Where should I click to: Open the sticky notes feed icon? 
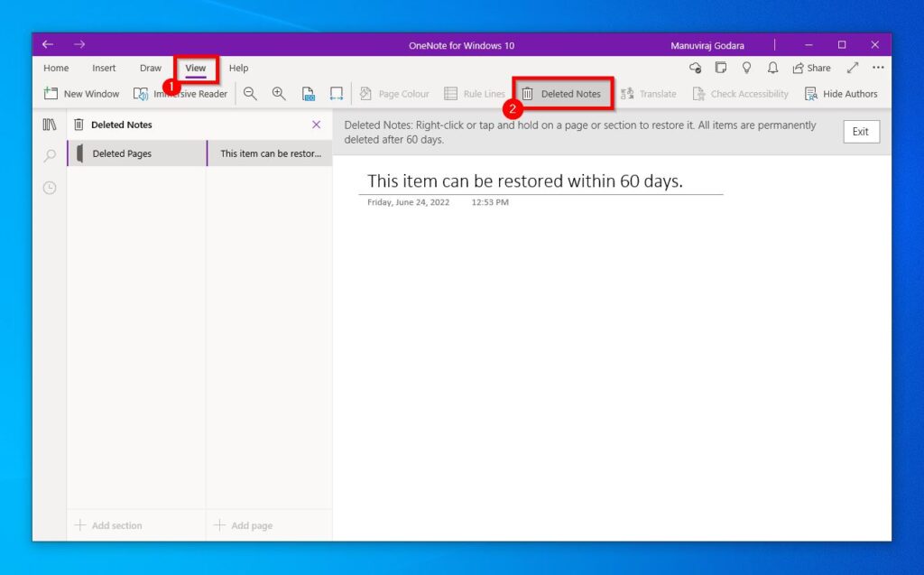(721, 68)
